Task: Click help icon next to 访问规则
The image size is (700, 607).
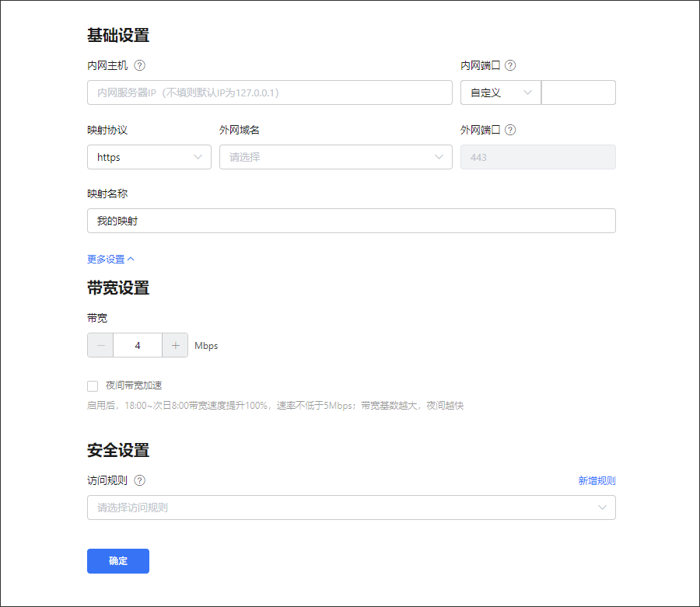Action: [x=140, y=481]
